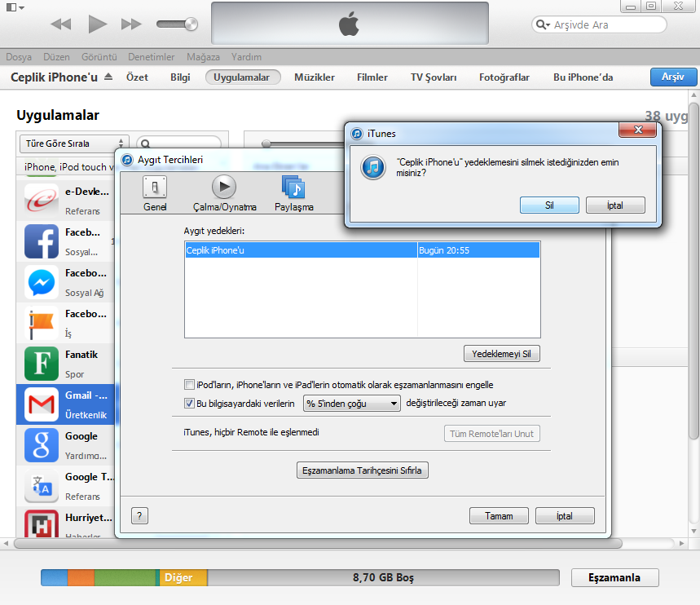700x605 pixels.
Task: Uncheck the 'Bu bilgisayardaki verilerin' warning checkbox
Action: pos(189,404)
